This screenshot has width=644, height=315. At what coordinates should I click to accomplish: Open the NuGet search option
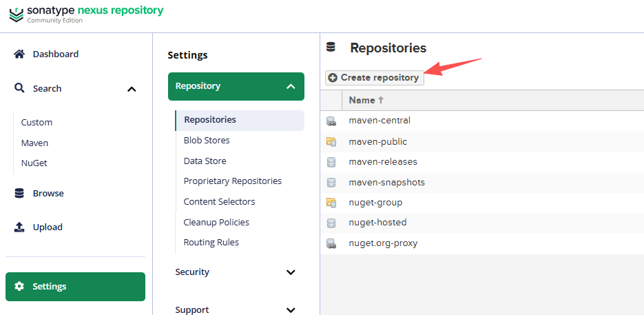pyautogui.click(x=34, y=163)
